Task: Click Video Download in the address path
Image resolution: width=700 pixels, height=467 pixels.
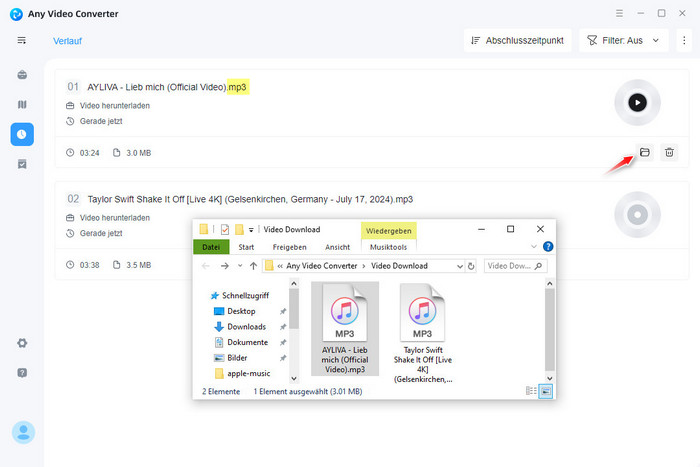Action: click(399, 266)
